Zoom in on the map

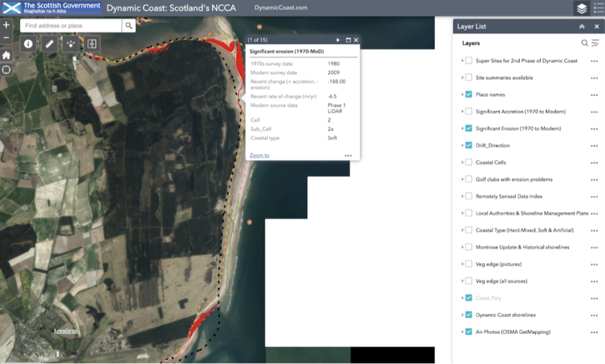(x=6, y=25)
